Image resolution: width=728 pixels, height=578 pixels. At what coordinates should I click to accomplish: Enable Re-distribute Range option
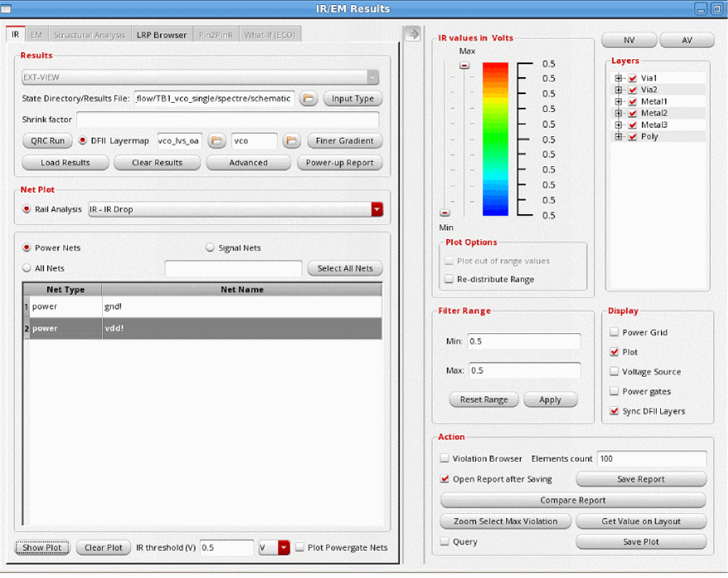point(448,279)
